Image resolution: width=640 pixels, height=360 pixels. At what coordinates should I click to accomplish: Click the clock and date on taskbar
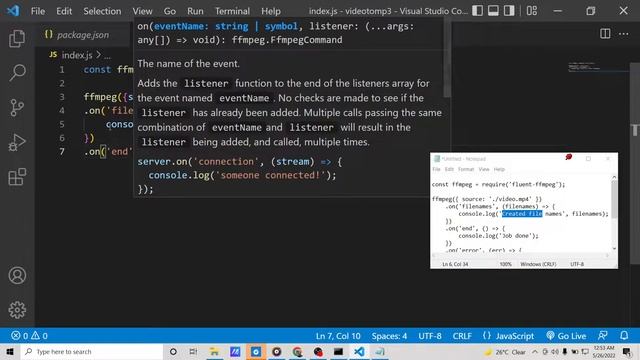[603, 351]
